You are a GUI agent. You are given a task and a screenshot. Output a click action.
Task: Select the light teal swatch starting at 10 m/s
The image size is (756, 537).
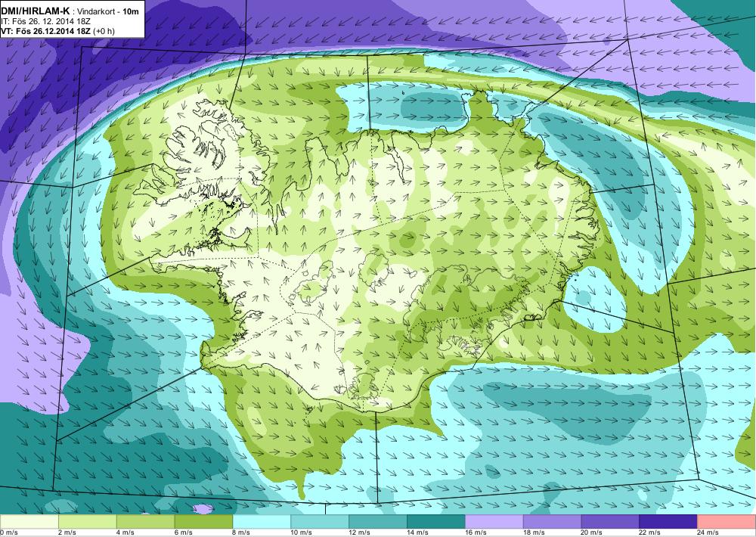[x=320, y=522]
